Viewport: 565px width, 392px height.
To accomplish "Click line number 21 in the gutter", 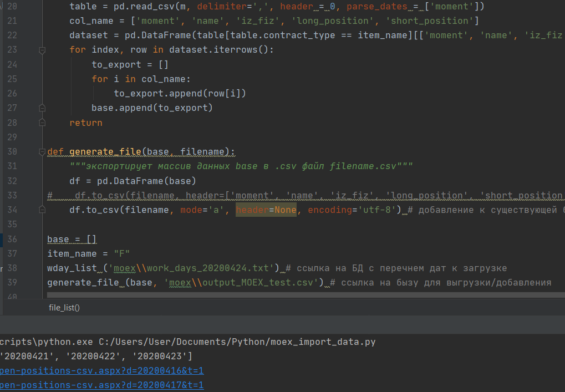I will 12,21.
